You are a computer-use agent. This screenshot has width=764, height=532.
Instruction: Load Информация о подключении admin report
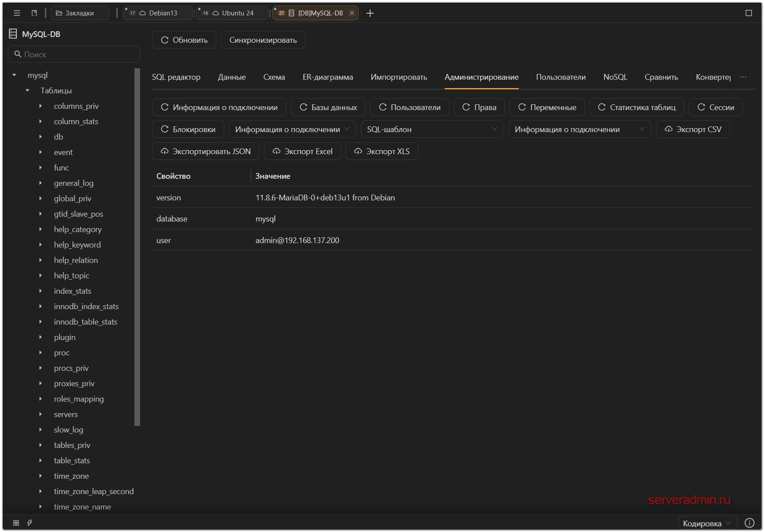click(219, 107)
